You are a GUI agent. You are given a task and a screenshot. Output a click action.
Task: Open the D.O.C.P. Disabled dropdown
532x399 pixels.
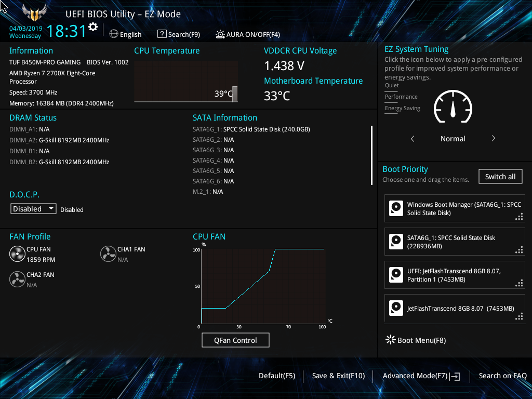pyautogui.click(x=33, y=208)
